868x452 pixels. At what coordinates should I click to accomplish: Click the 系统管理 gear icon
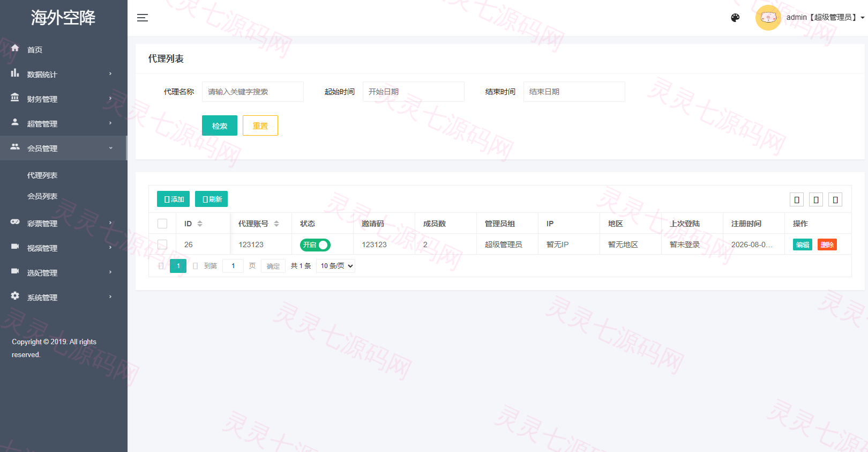pyautogui.click(x=15, y=295)
